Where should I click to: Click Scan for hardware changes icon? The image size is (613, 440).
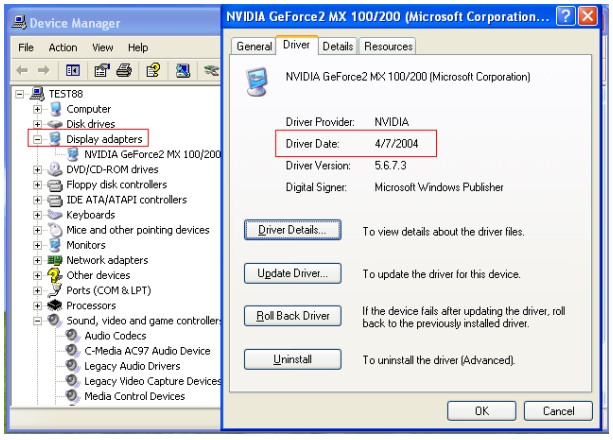183,70
